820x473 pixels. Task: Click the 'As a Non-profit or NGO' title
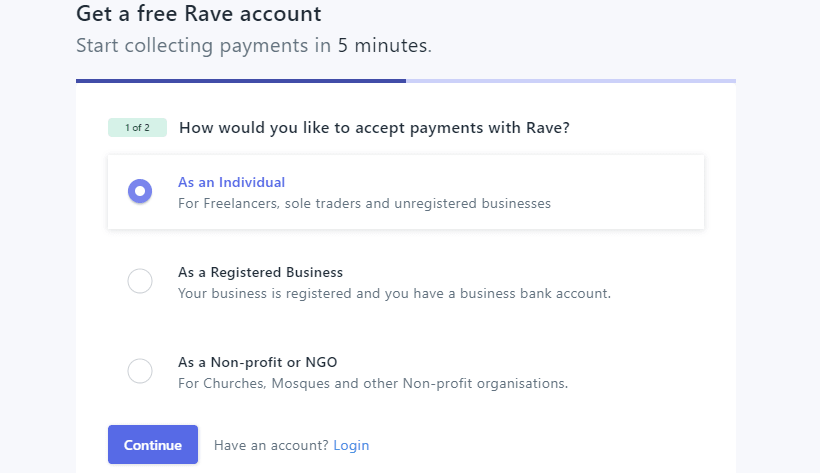(x=257, y=362)
